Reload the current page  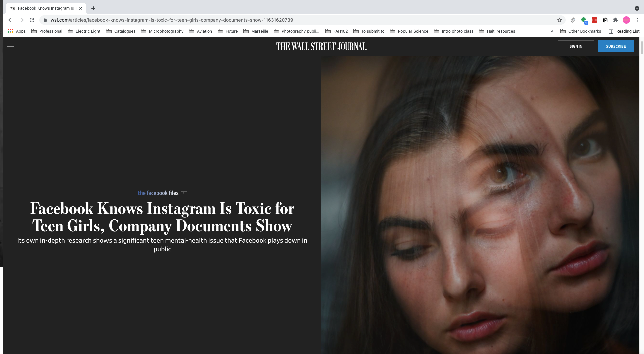[x=32, y=20]
